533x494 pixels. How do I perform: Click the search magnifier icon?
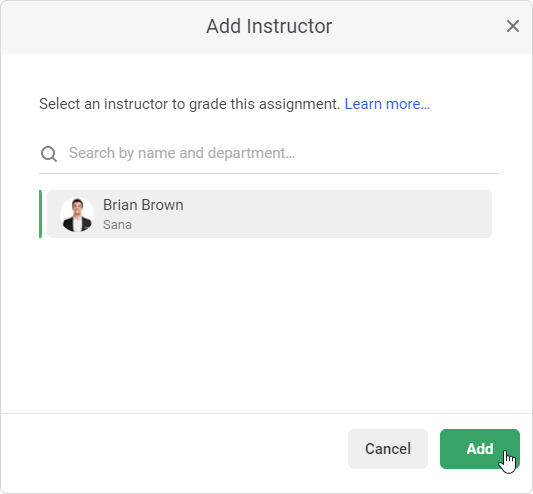[49, 154]
